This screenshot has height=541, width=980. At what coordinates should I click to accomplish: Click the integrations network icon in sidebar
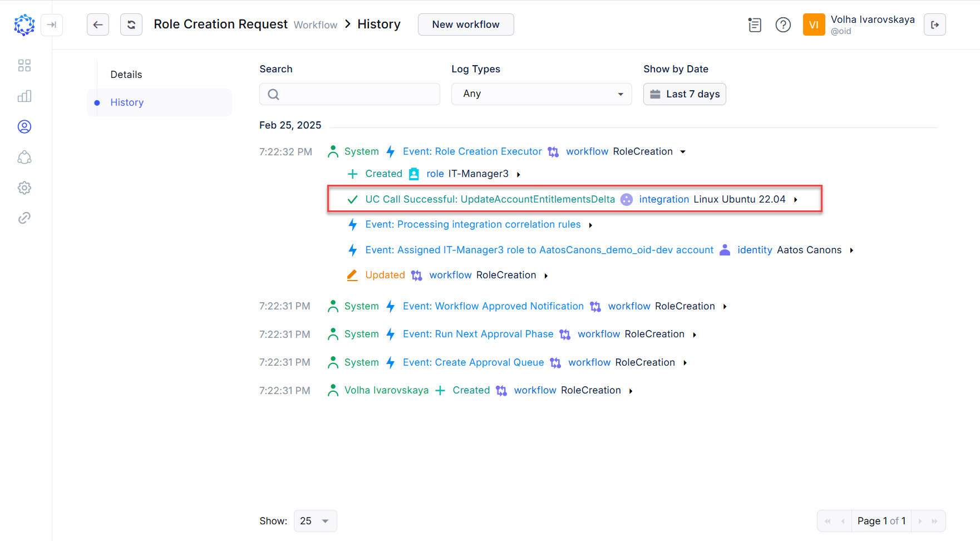[x=24, y=158]
